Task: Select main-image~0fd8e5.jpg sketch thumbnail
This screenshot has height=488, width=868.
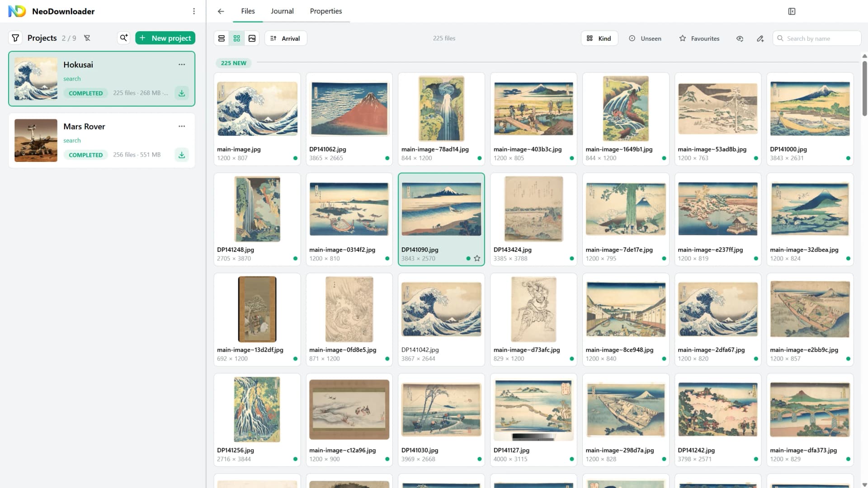Action: click(349, 309)
